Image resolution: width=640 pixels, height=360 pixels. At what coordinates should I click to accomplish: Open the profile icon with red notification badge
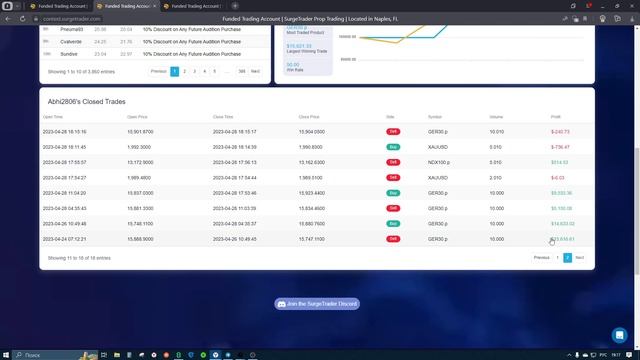coord(589,6)
